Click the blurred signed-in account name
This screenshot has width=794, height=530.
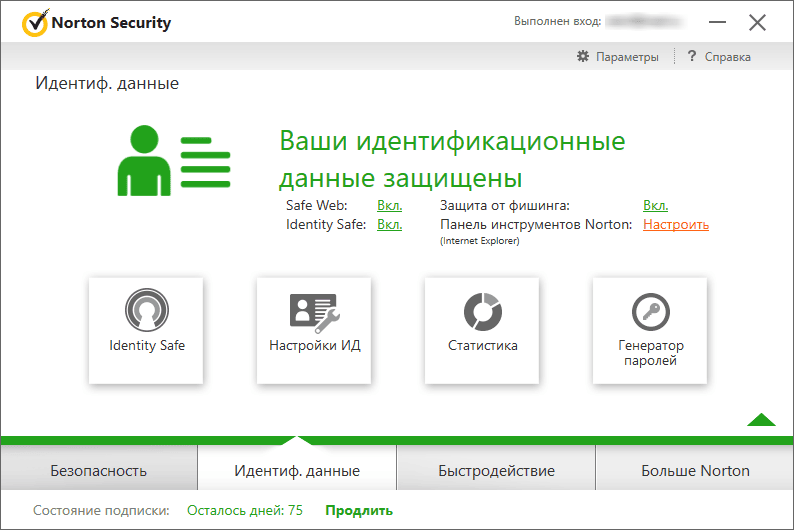coord(644,21)
